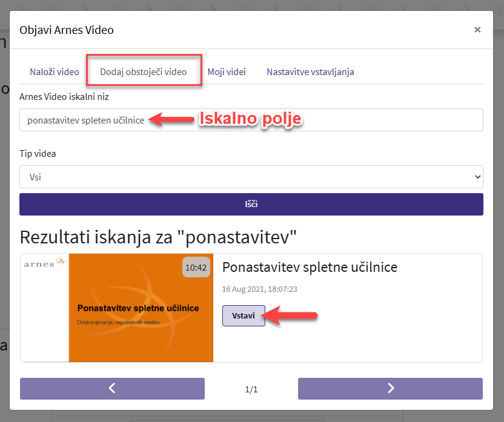Click the arnes logo in the result

(x=44, y=263)
